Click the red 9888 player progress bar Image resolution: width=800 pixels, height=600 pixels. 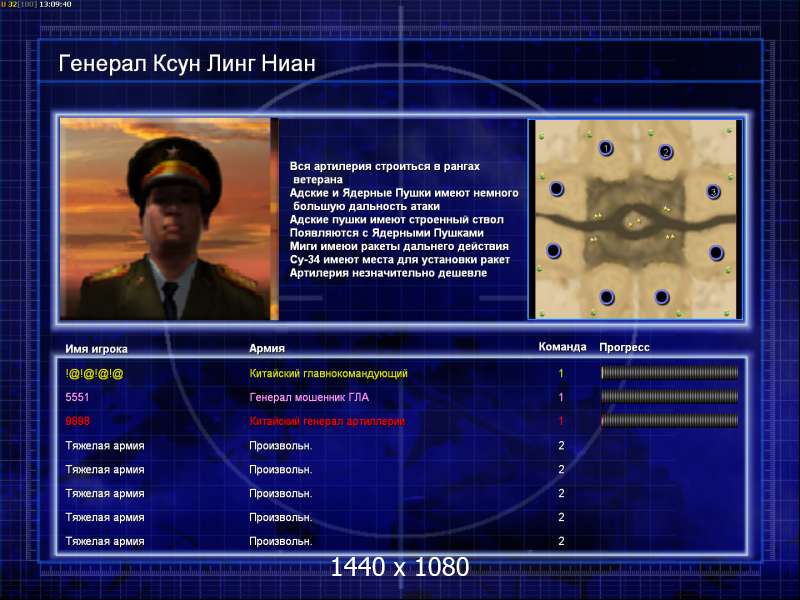[669, 420]
